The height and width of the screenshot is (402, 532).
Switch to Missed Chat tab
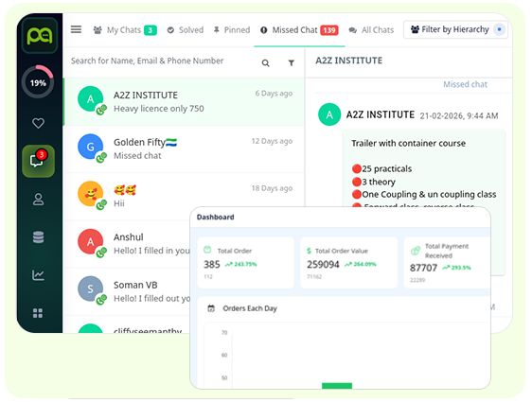pyautogui.click(x=299, y=30)
